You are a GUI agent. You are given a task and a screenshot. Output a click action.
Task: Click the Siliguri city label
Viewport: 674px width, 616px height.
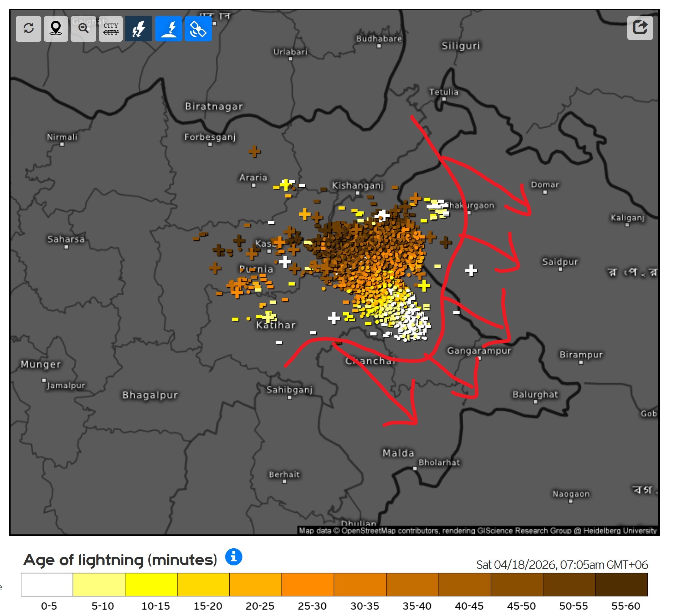click(461, 46)
